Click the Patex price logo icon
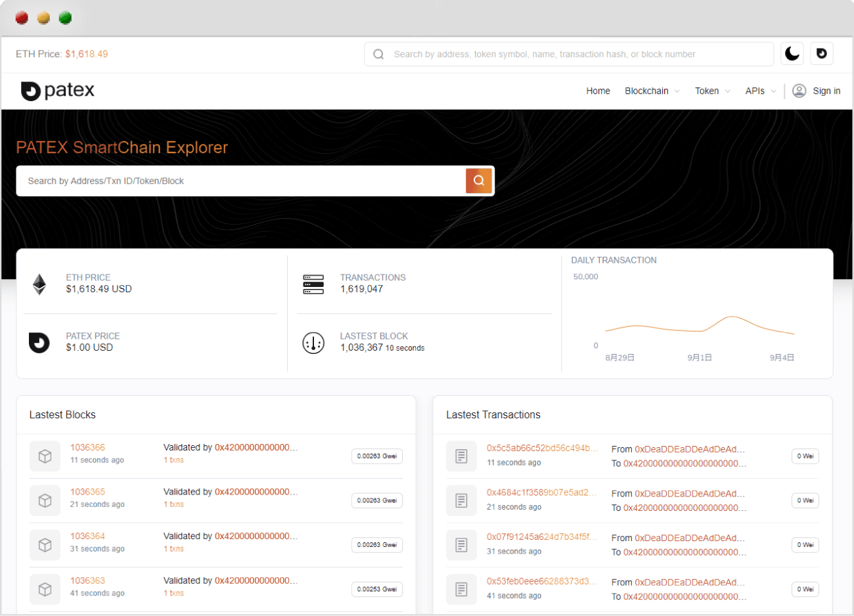Screen dimensions: 854x616 [x=39, y=342]
